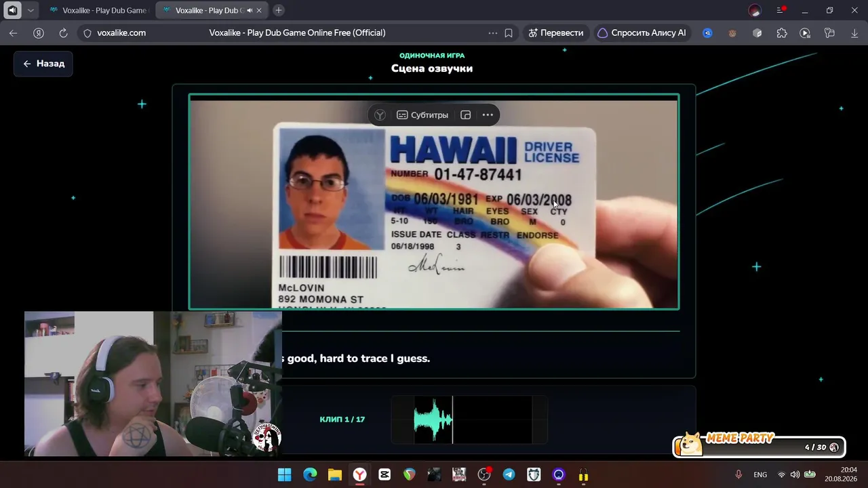Open browser downloads

coord(854,33)
